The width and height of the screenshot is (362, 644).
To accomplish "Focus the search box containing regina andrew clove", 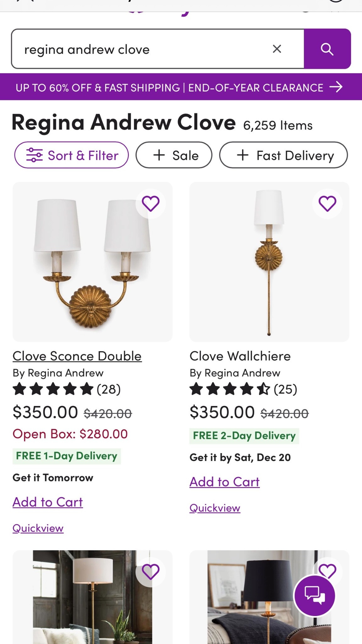I will (141, 49).
